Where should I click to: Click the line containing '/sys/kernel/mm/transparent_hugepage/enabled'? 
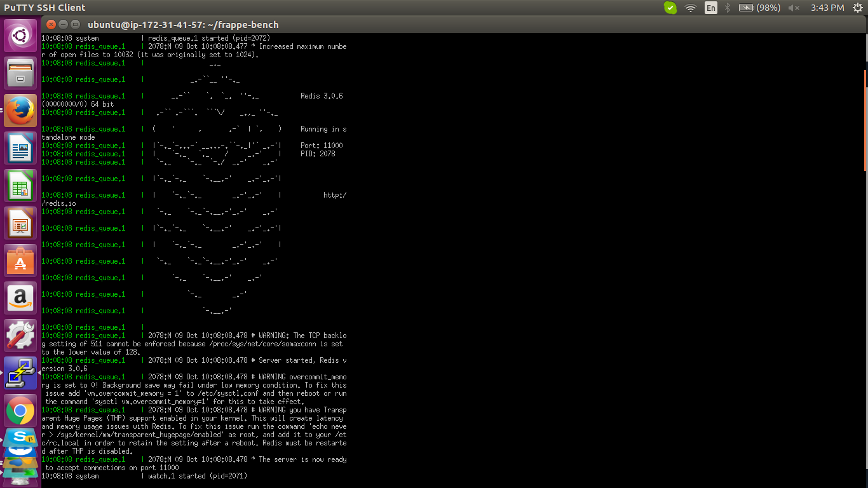click(194, 435)
